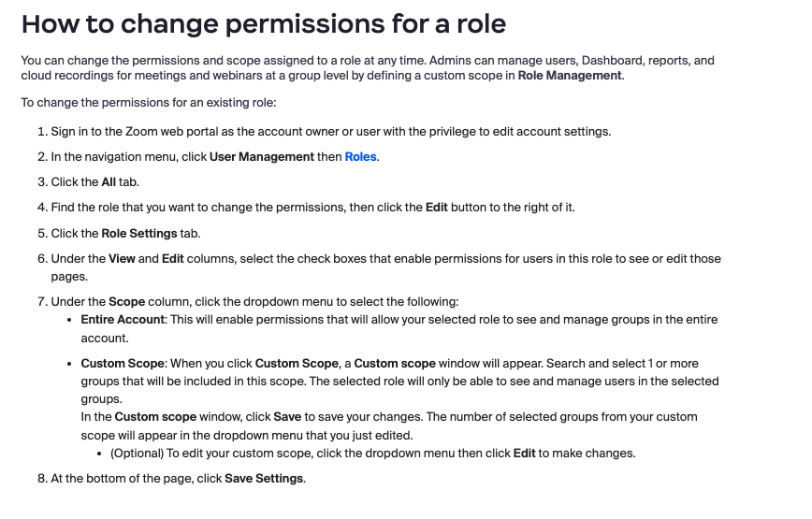Screen dimensions: 812x519
Task: Click the "To change the permissions for an existing role" line
Action: point(149,103)
